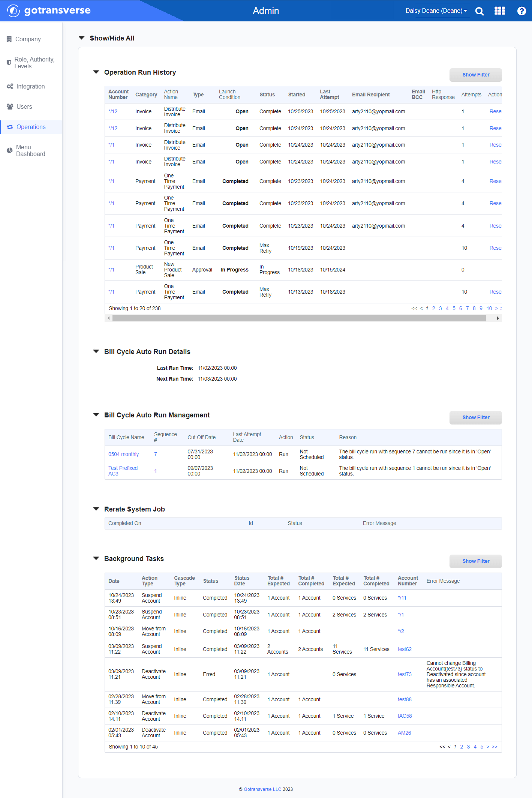This screenshot has height=798, width=532.
Task: Open the Users menu item
Action: click(x=24, y=106)
